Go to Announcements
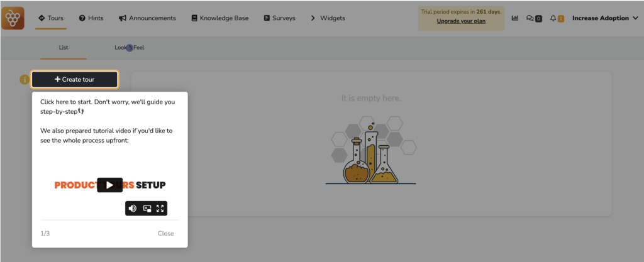The height and width of the screenshot is (262, 644). click(147, 18)
